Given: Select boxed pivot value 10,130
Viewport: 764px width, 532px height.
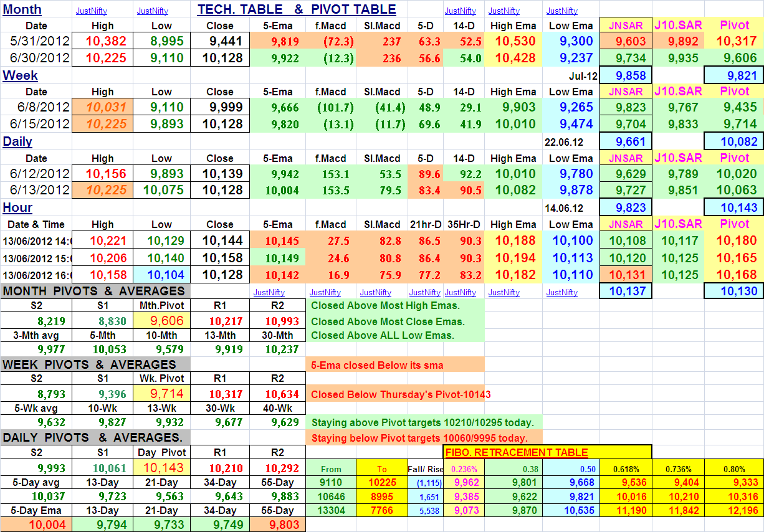Looking at the screenshot, I should coord(734,291).
